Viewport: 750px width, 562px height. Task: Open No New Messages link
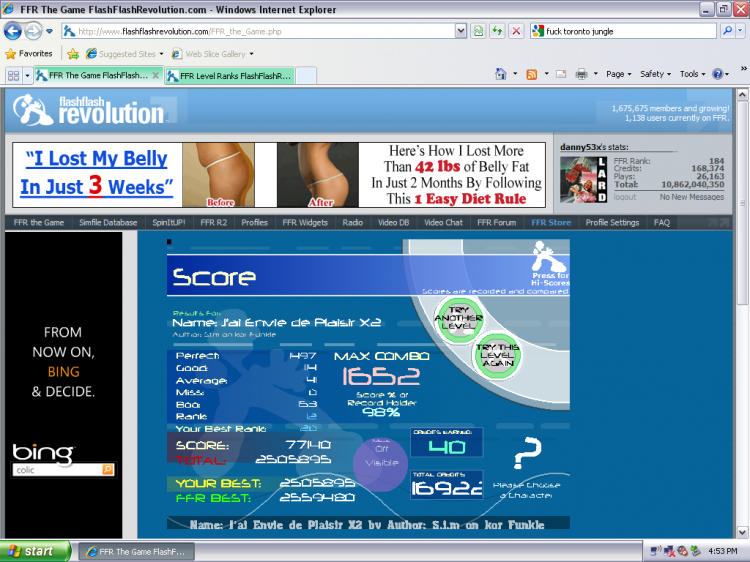point(692,197)
